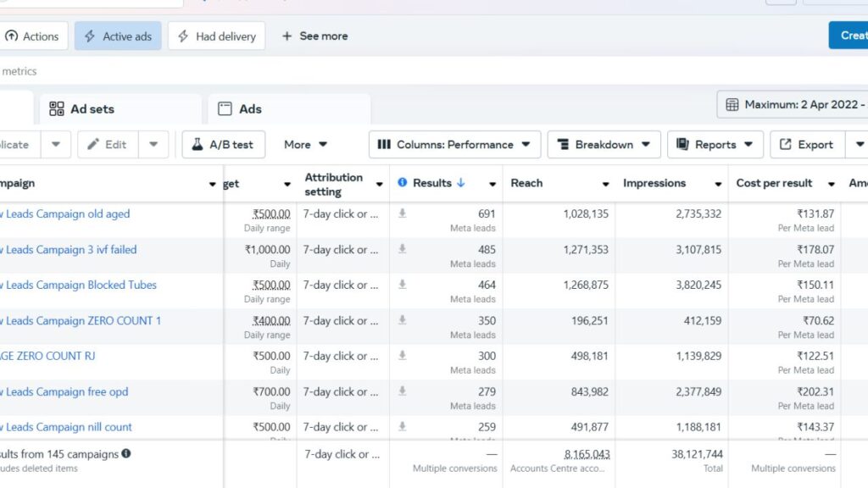The height and width of the screenshot is (488, 868).
Task: Click the Export button
Action: (806, 145)
